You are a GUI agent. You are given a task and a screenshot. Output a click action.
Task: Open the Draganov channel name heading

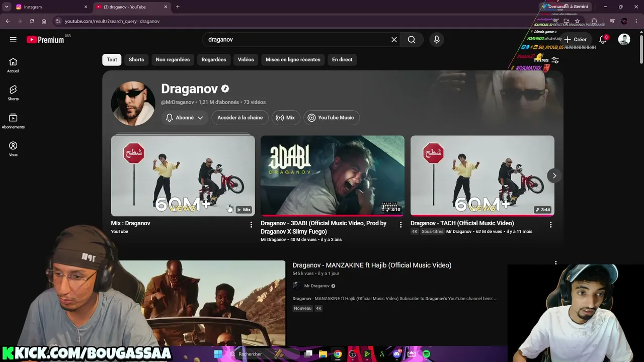click(190, 89)
